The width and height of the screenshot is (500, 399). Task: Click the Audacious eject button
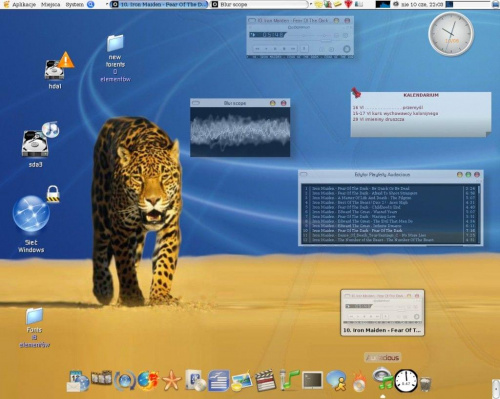click(x=304, y=49)
